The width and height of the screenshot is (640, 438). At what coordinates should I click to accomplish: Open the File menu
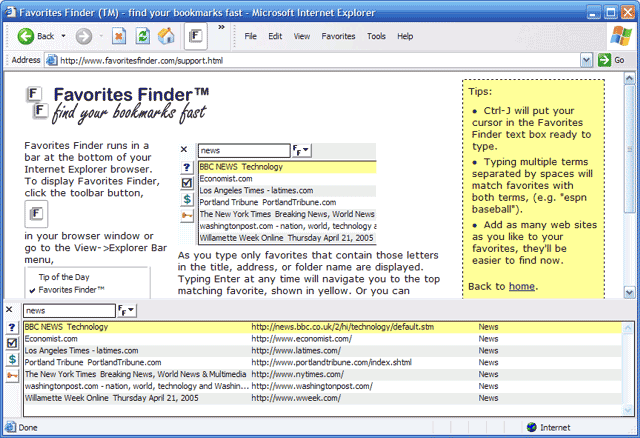click(x=251, y=36)
